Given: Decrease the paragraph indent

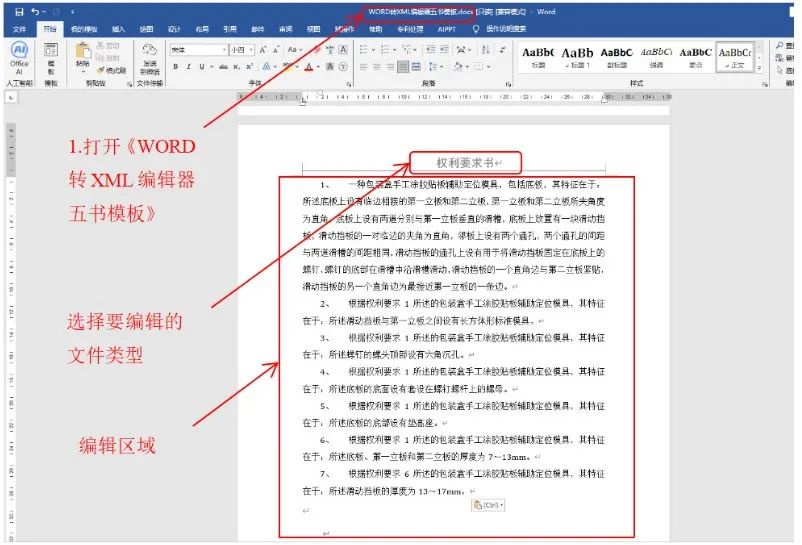Looking at the screenshot, I should click(x=431, y=50).
